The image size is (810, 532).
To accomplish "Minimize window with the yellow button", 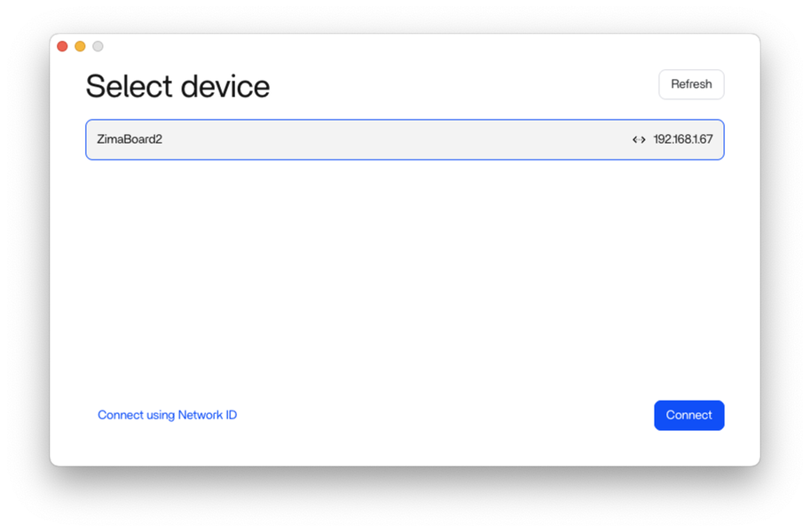I will [x=80, y=46].
